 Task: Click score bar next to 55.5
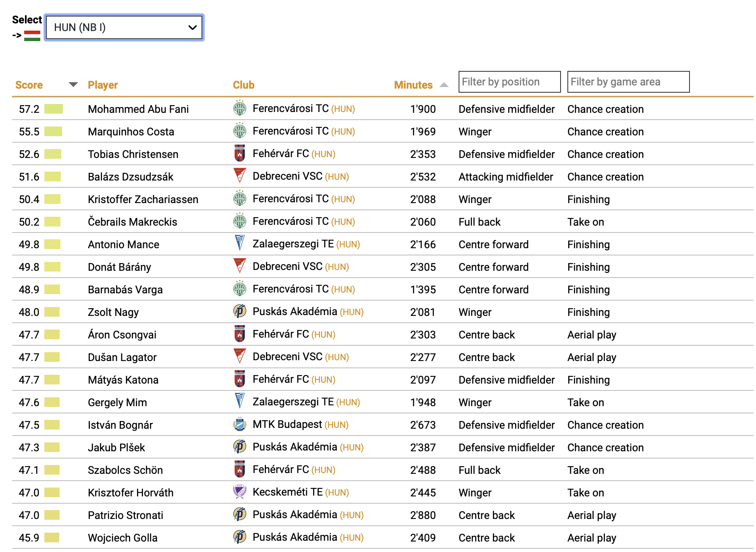(x=53, y=131)
